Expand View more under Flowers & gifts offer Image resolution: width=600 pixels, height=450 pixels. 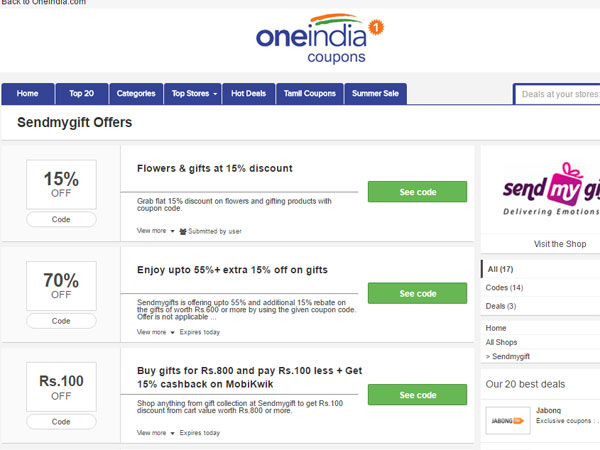point(155,231)
